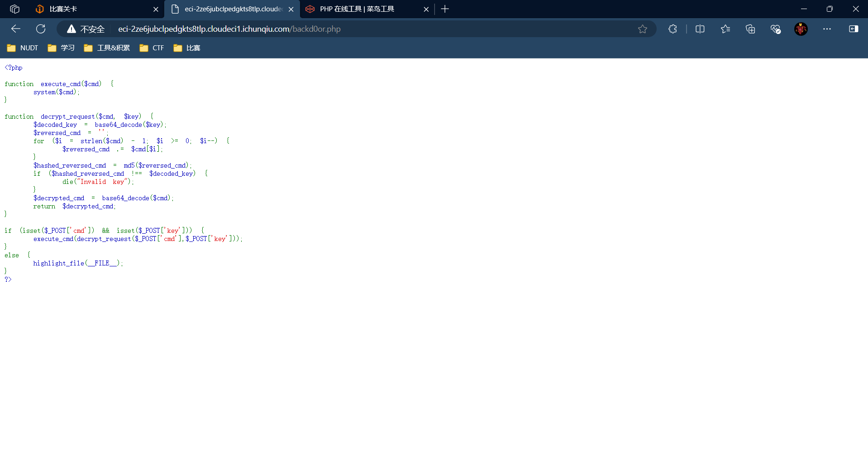Screen dimensions: 868x458
Task: Toggle split screen view
Action: tap(700, 29)
